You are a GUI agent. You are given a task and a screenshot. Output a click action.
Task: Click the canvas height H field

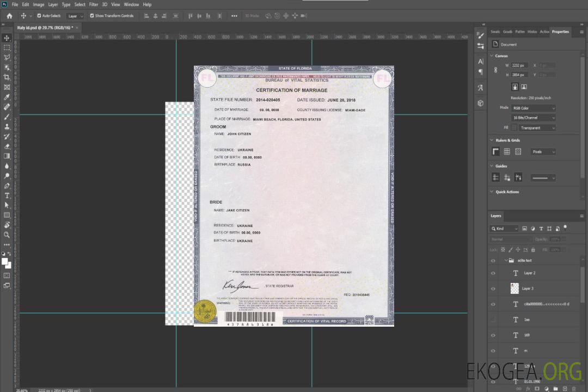pos(519,75)
